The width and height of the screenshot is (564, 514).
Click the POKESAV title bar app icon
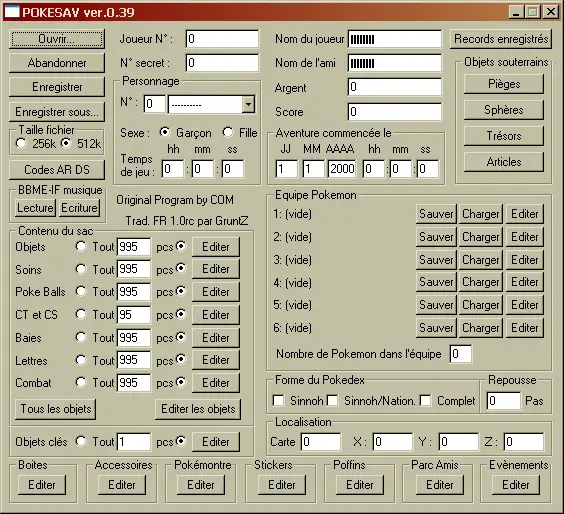[12, 12]
